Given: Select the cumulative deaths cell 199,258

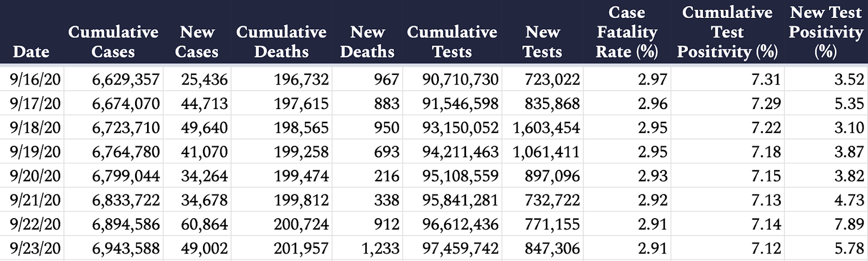Looking at the screenshot, I should tap(301, 151).
